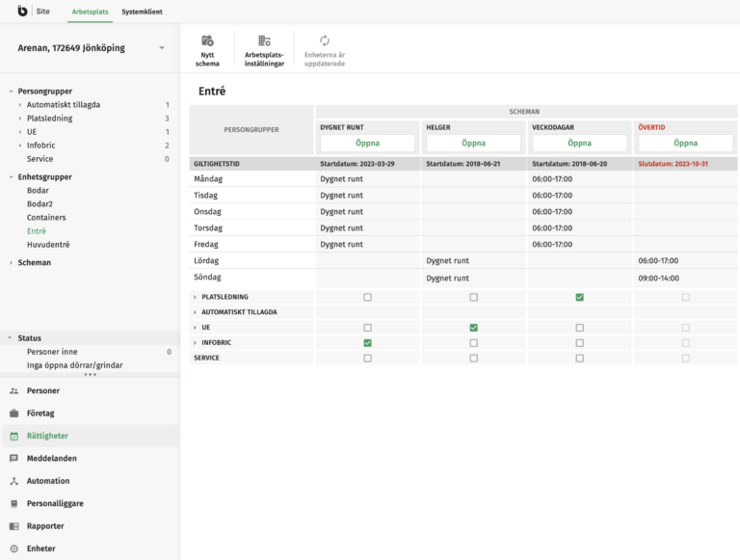The height and width of the screenshot is (560, 740).
Task: Open Rapporter section in sidebar
Action: pyautogui.click(x=45, y=526)
